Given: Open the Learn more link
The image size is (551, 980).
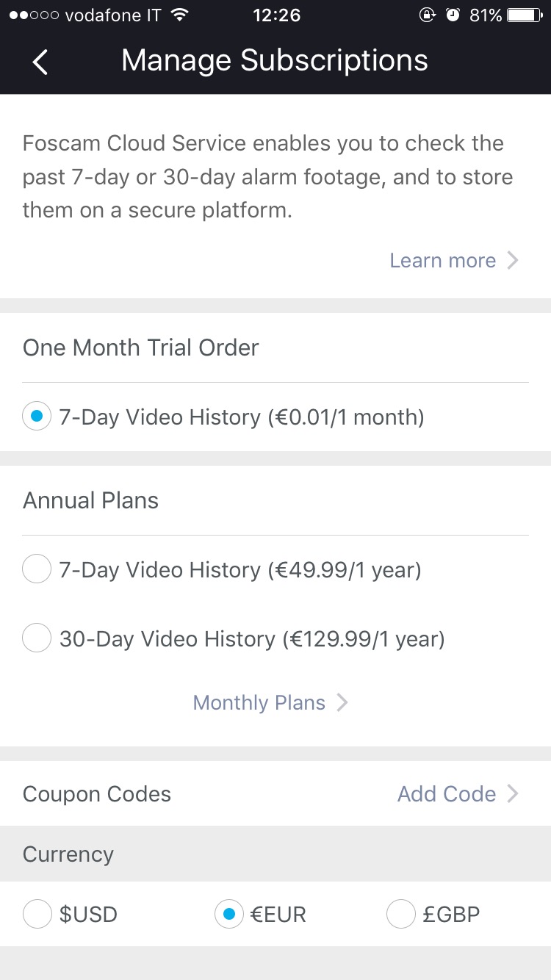Looking at the screenshot, I should (x=442, y=261).
